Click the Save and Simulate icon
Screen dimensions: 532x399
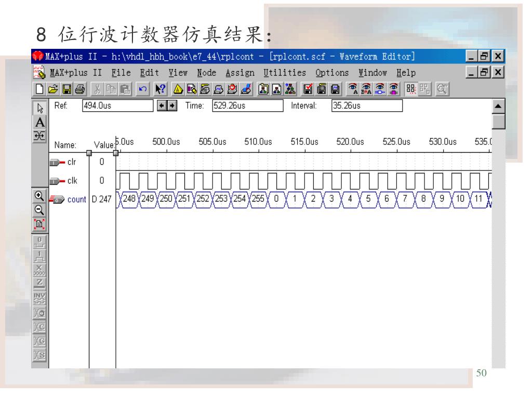point(335,89)
